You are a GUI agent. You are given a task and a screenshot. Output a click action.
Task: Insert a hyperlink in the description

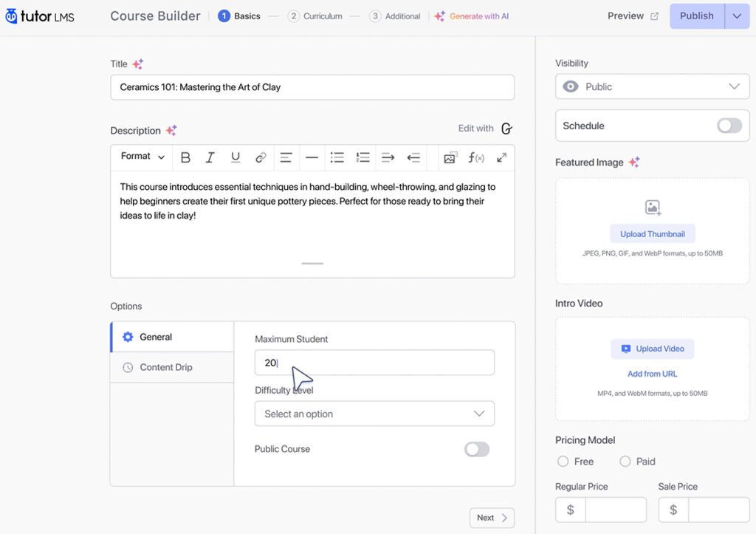[x=261, y=157]
